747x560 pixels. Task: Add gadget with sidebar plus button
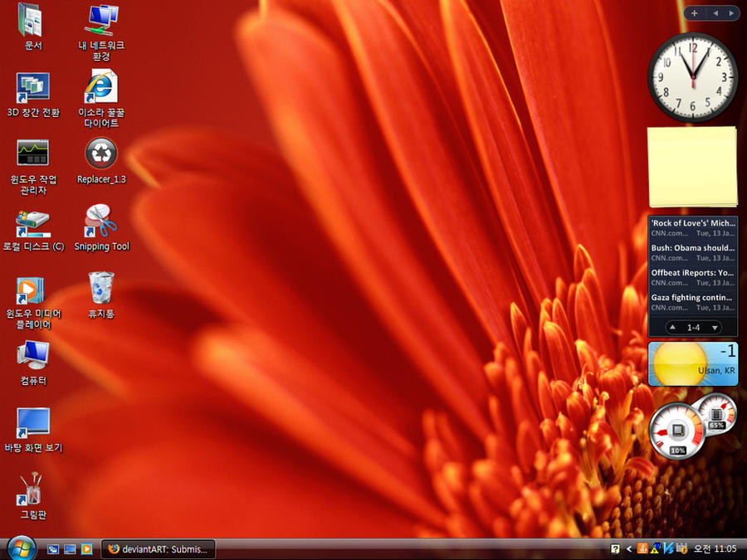tap(694, 13)
